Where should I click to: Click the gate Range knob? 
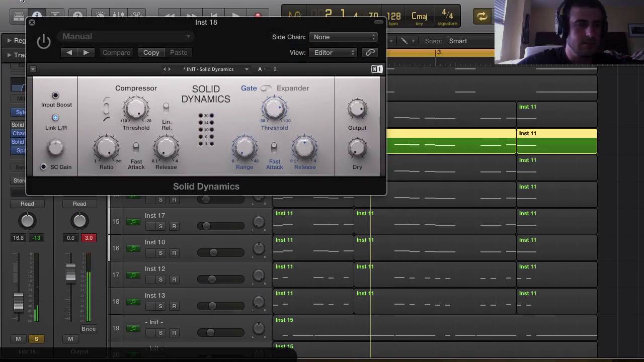[244, 148]
